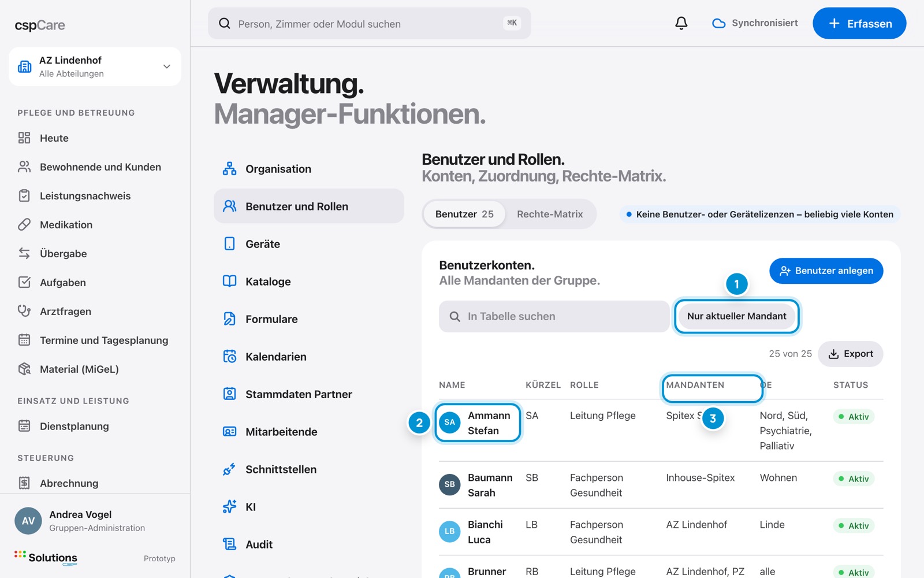Click the Benutzer anlegen button
The width and height of the screenshot is (924, 578).
click(x=826, y=271)
